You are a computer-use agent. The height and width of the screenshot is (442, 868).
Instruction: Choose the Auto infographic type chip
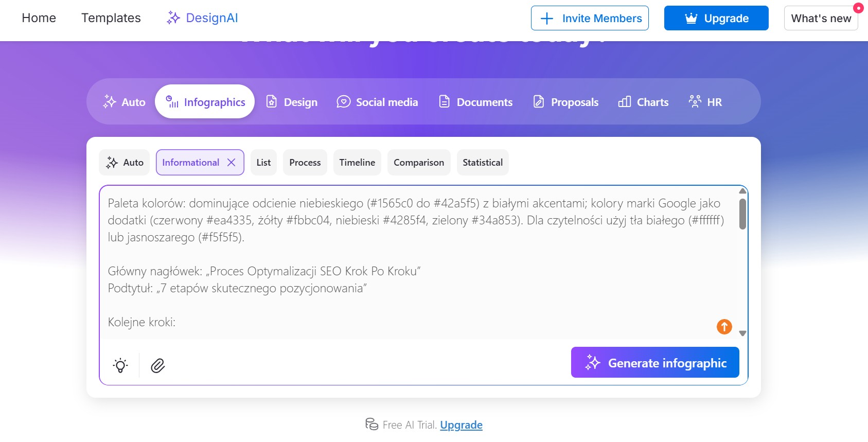click(125, 163)
